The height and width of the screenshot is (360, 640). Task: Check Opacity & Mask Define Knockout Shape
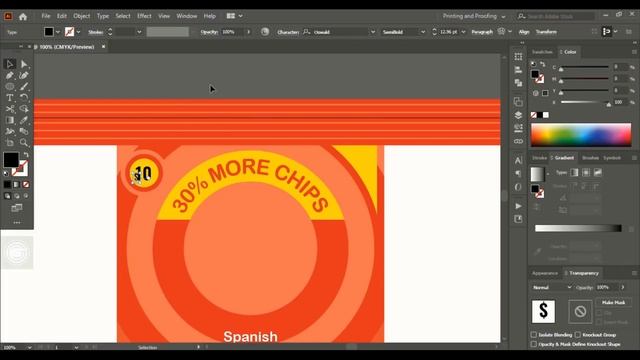tap(534, 344)
